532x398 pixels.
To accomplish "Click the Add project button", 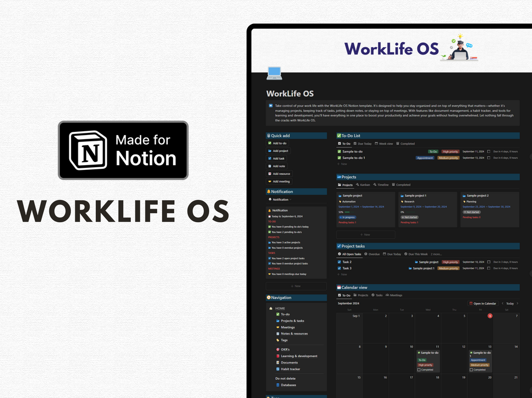I will (x=278, y=151).
